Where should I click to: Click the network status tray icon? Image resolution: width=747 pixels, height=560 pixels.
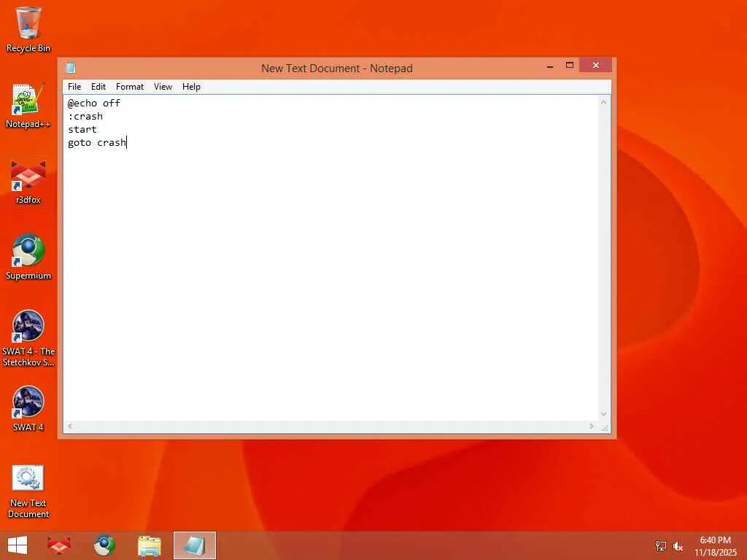[x=660, y=546]
